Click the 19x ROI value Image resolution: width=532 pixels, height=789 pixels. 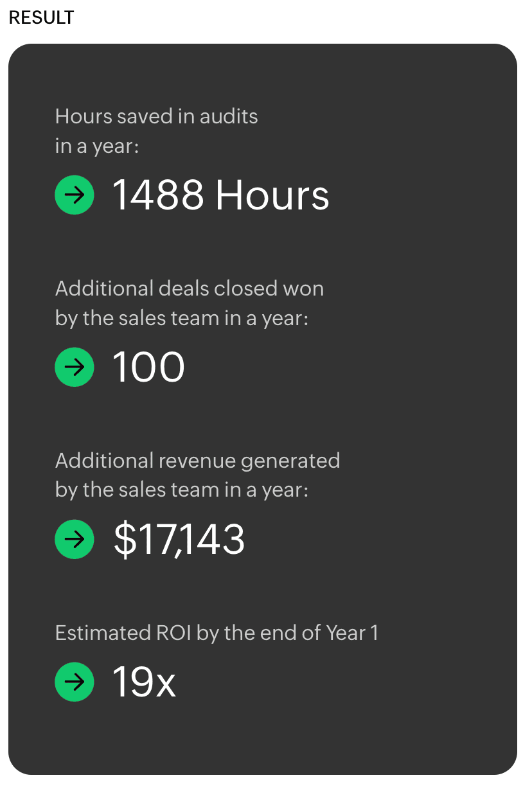coord(144,682)
